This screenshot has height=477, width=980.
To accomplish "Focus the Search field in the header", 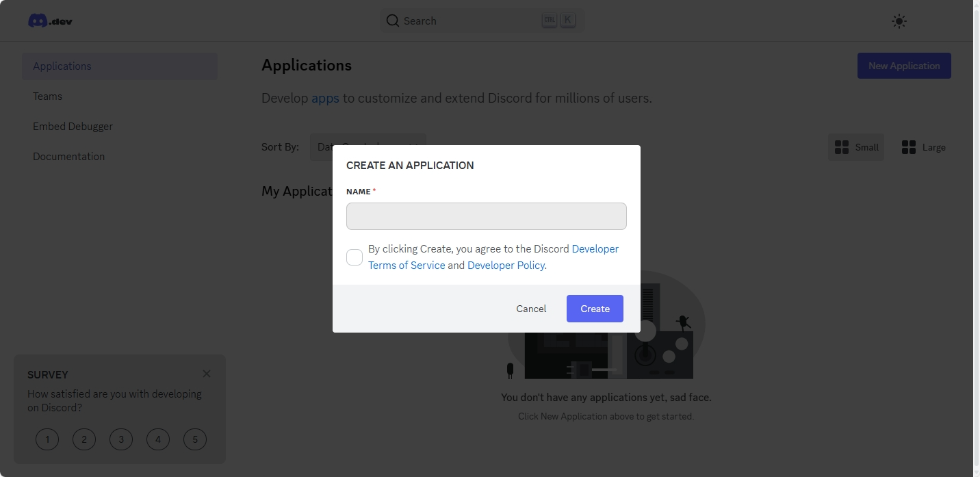I will pyautogui.click(x=482, y=21).
